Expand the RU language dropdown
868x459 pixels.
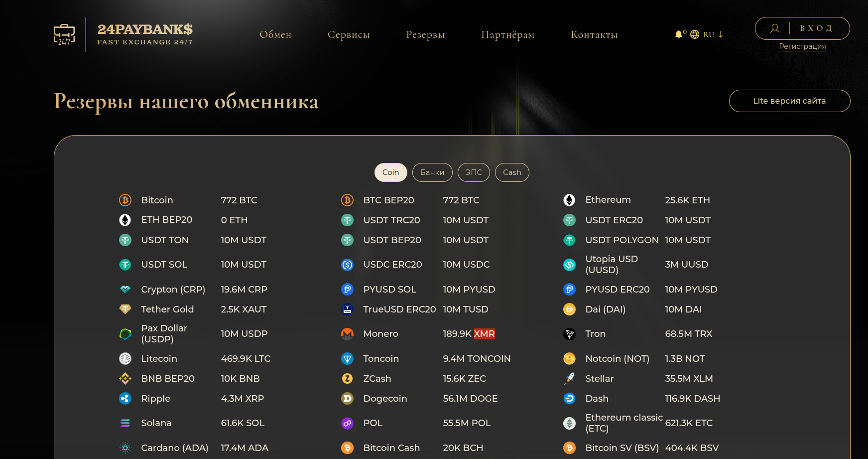pos(713,34)
